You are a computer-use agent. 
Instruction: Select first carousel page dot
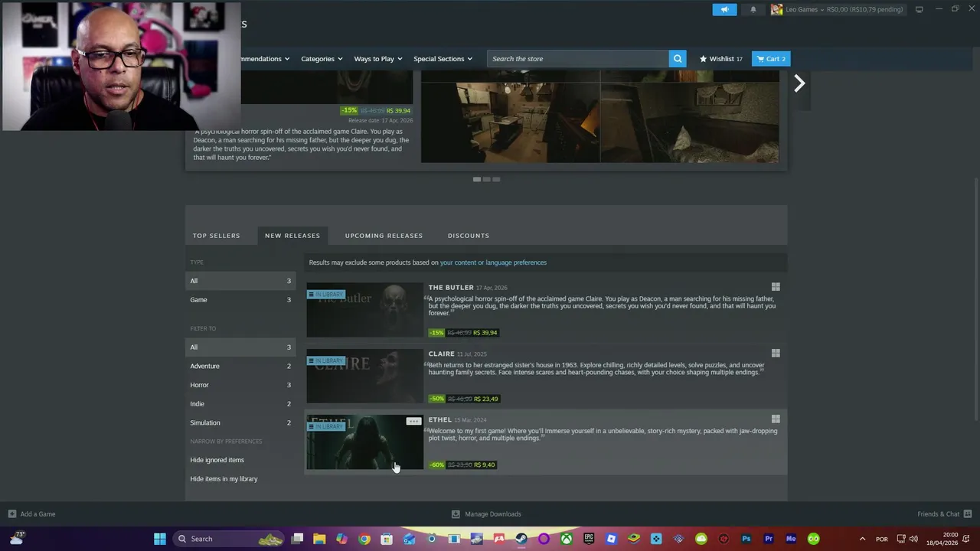(477, 179)
